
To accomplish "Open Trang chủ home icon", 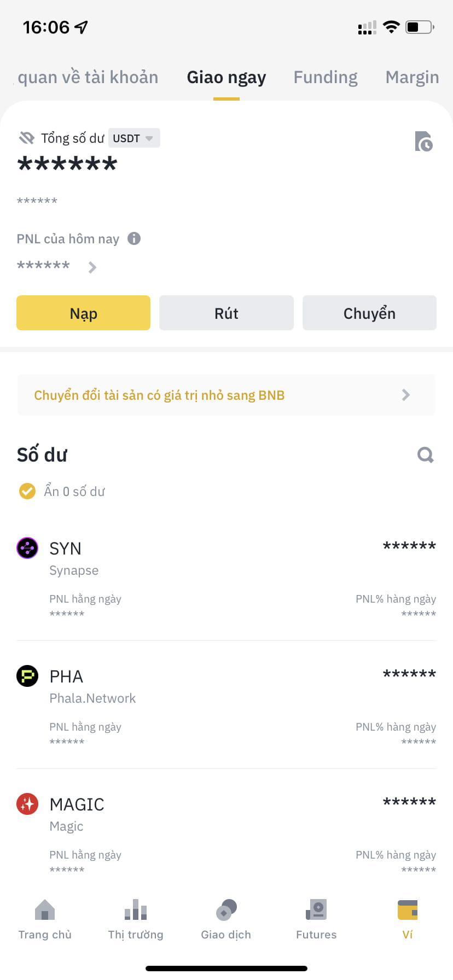I will coord(45,911).
